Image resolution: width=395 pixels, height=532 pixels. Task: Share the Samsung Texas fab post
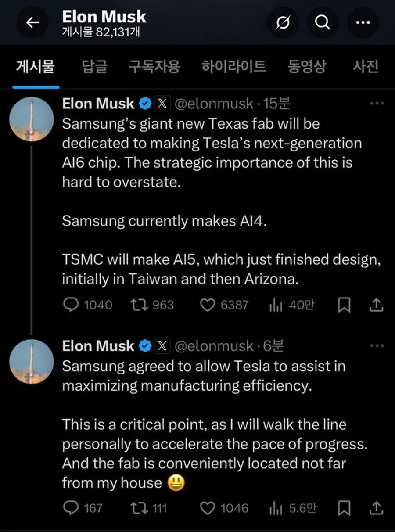click(377, 305)
